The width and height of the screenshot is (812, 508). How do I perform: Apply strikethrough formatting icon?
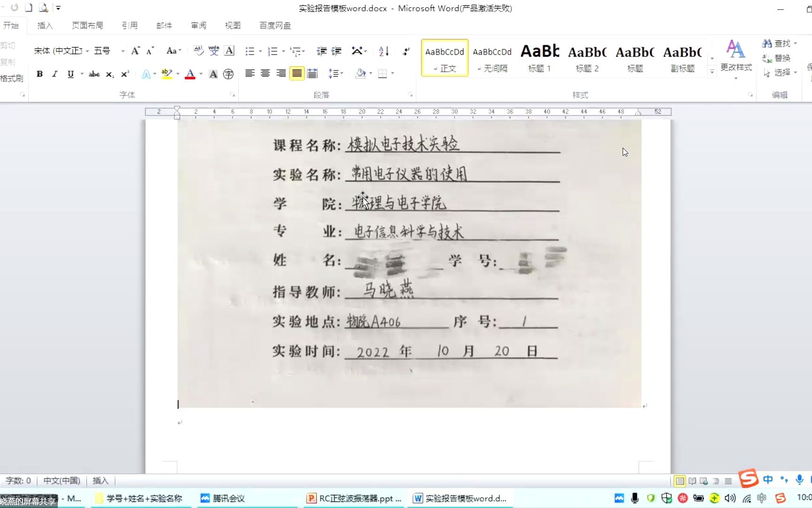click(94, 74)
